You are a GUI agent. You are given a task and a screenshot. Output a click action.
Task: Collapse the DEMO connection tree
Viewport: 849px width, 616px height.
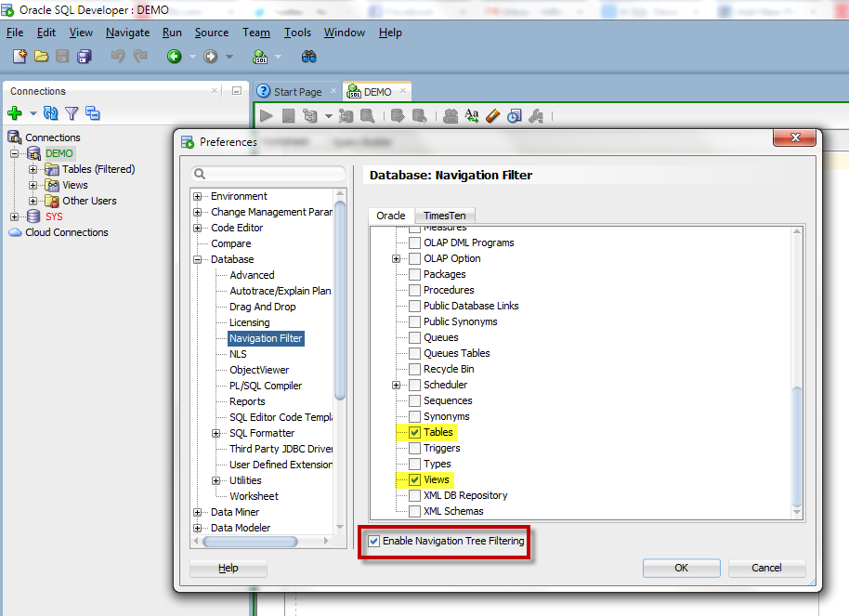[13, 152]
